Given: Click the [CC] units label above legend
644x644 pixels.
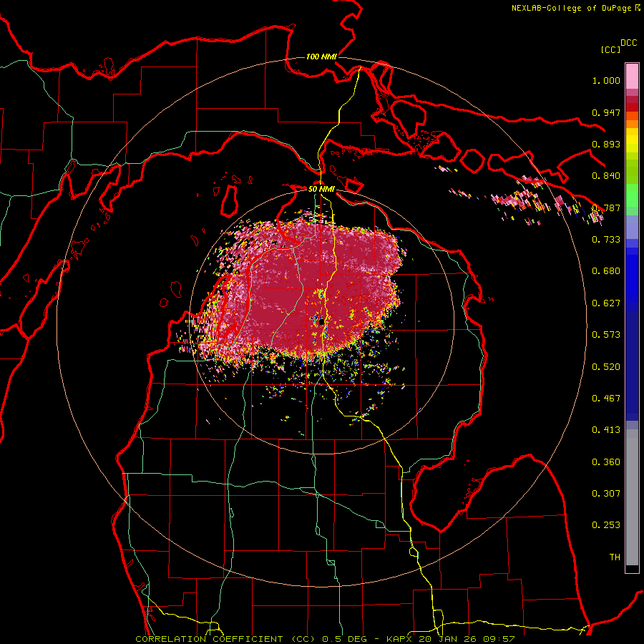Looking at the screenshot, I should click(x=610, y=49).
